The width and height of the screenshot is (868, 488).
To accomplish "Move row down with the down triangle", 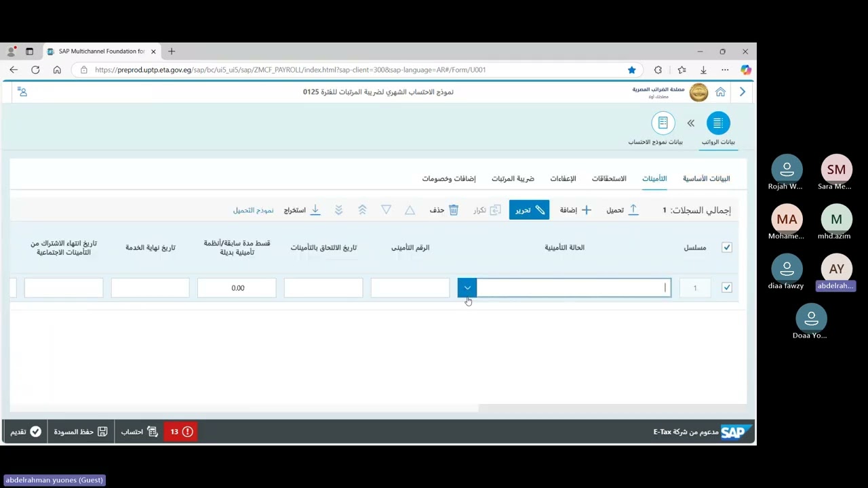I will click(386, 210).
